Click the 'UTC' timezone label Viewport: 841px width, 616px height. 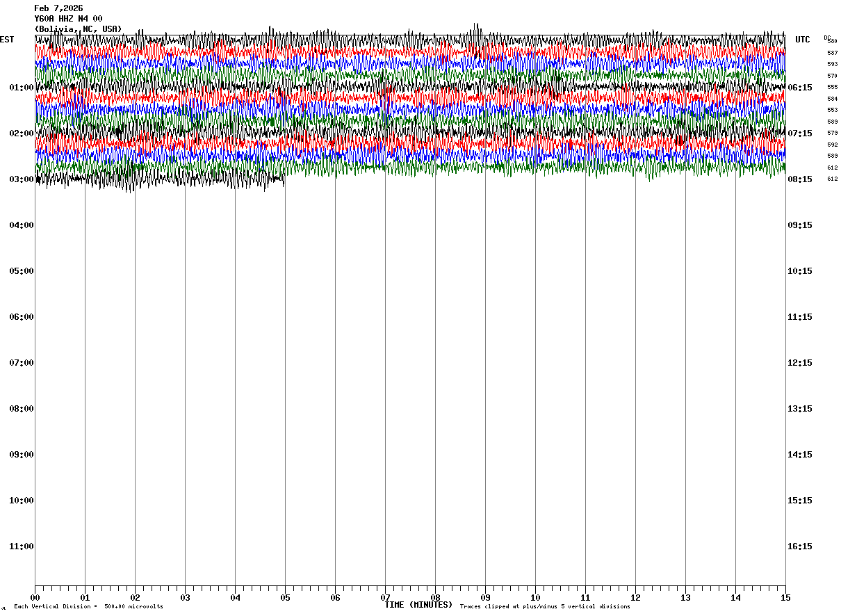click(x=803, y=40)
